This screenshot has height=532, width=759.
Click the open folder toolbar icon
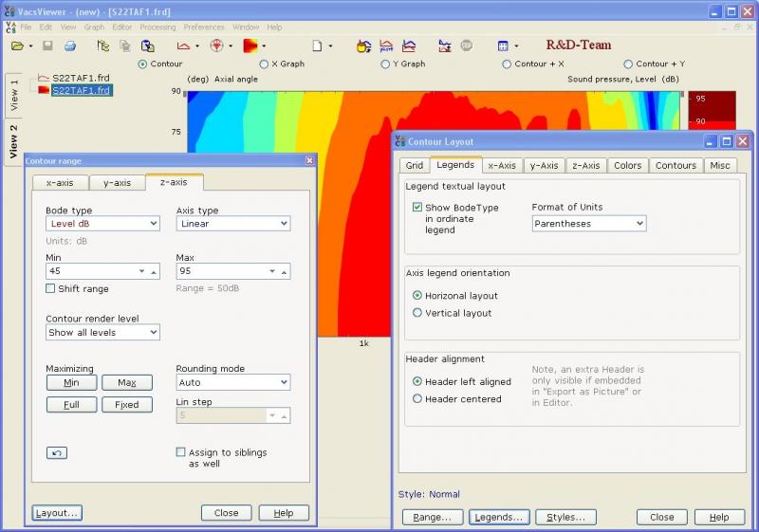17,46
